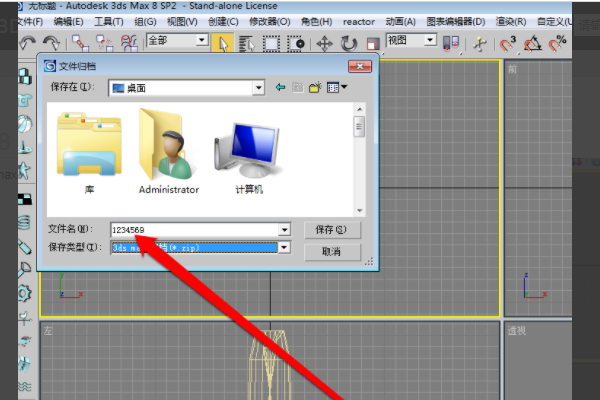Click the file list scrollbar down arrow
600x400 pixels.
pos(359,211)
